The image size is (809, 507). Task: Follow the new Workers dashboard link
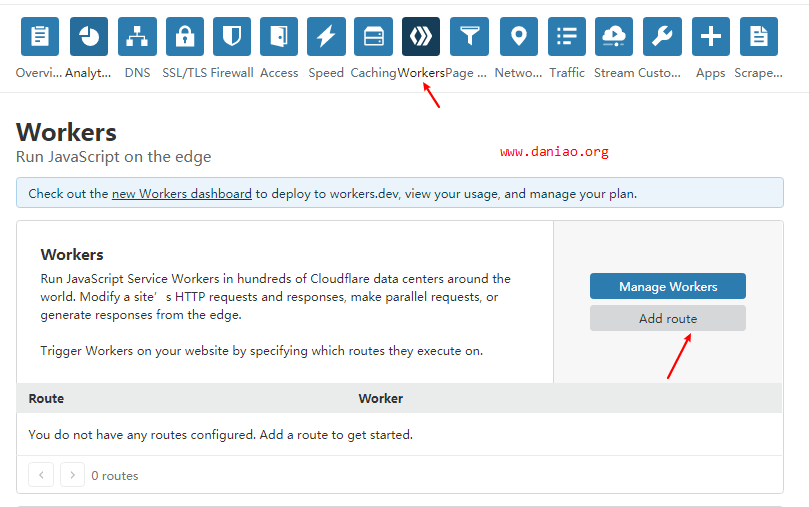(182, 194)
